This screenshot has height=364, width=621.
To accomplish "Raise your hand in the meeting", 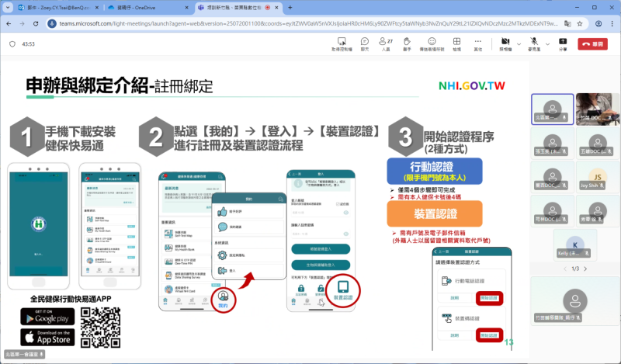I will click(407, 44).
